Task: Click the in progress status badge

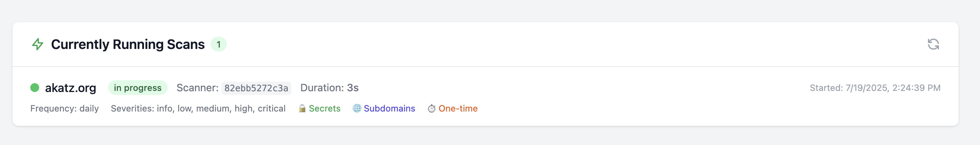Action: coord(138,88)
